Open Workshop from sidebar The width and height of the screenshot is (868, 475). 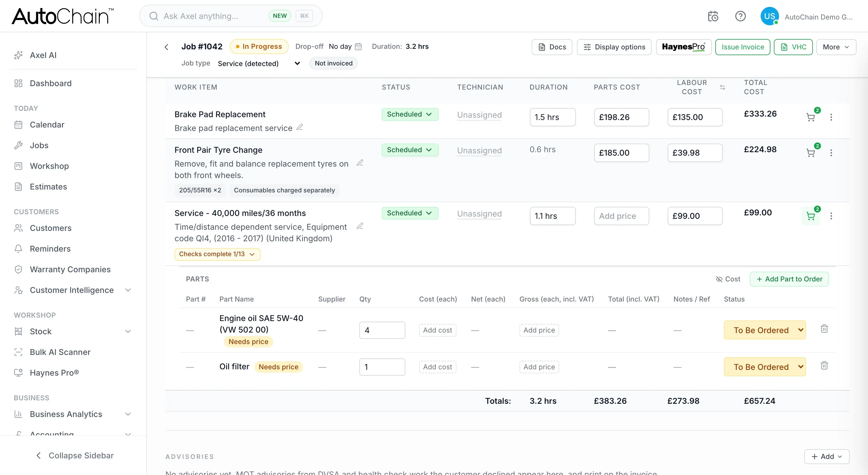click(x=49, y=166)
